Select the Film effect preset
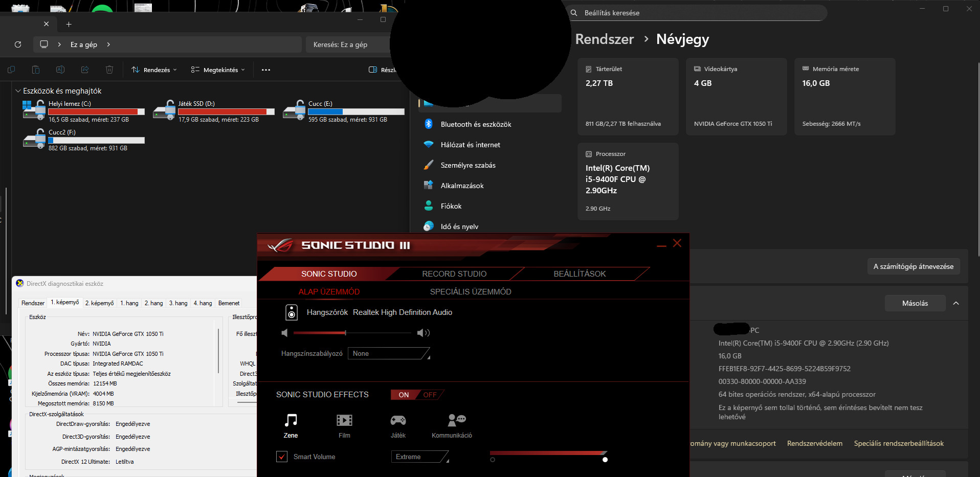Viewport: 980px width, 477px height. 344,426
